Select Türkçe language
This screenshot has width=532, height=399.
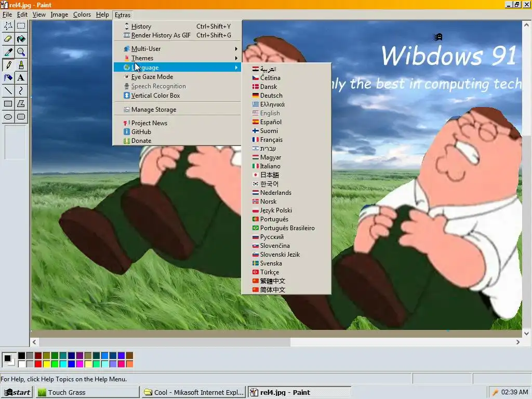(286, 272)
